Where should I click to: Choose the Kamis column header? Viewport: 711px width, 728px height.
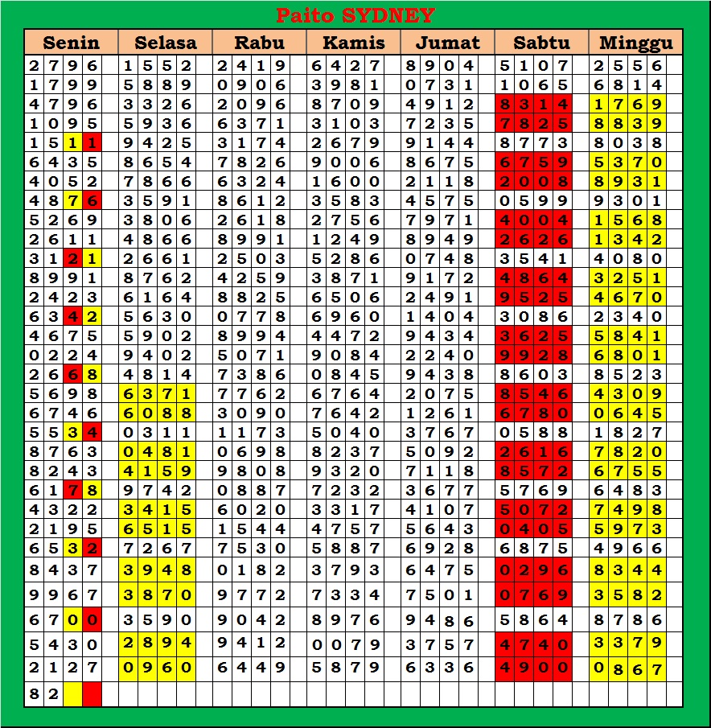coord(353,43)
